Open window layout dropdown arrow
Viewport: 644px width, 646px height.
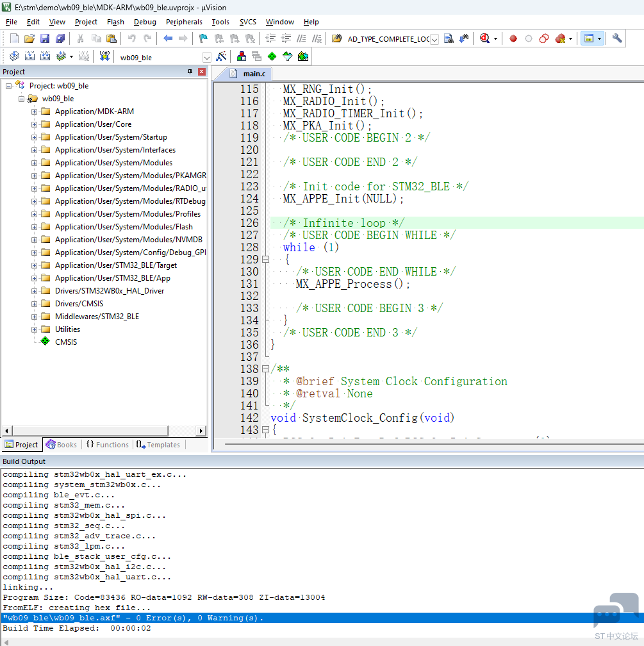click(599, 38)
